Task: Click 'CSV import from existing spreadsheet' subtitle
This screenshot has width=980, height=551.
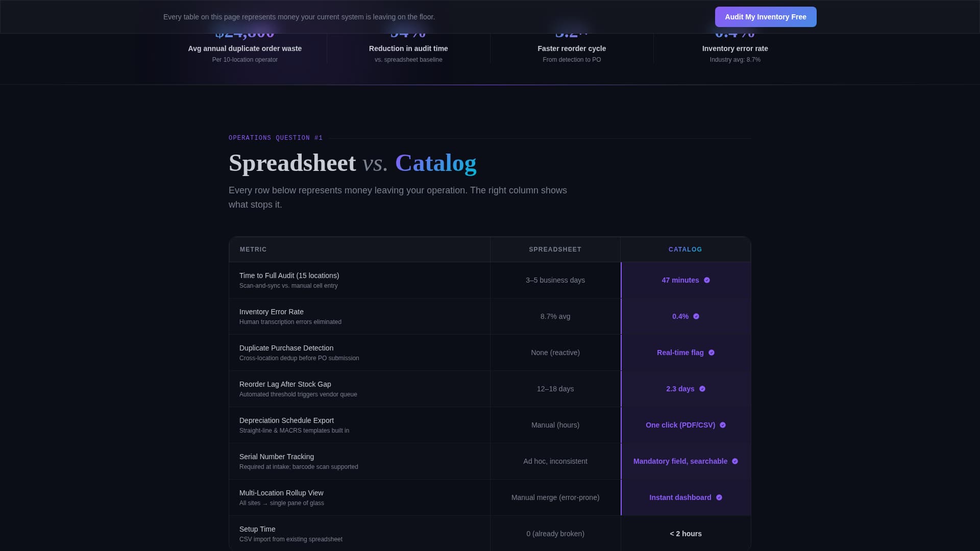Action: pos(291,539)
